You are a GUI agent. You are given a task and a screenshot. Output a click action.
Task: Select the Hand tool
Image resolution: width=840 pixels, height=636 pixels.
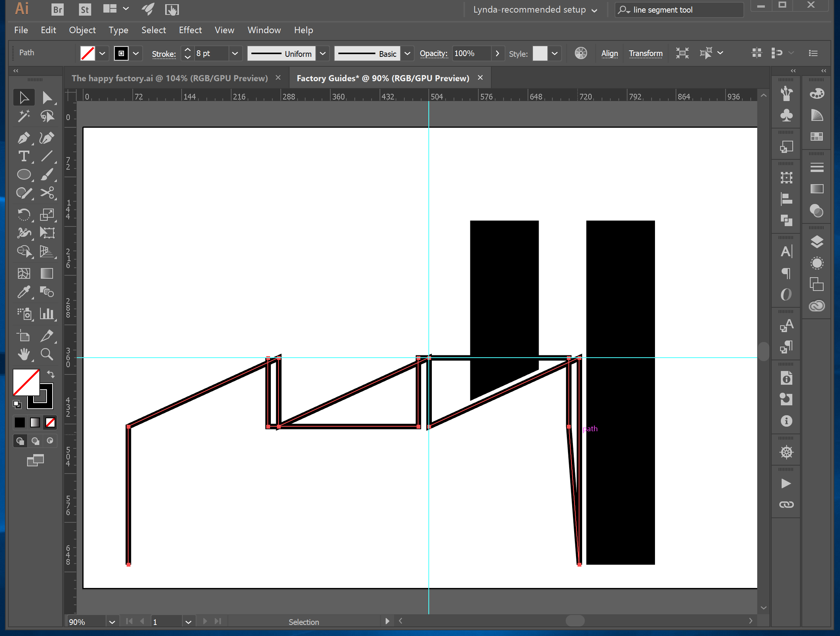(x=24, y=354)
